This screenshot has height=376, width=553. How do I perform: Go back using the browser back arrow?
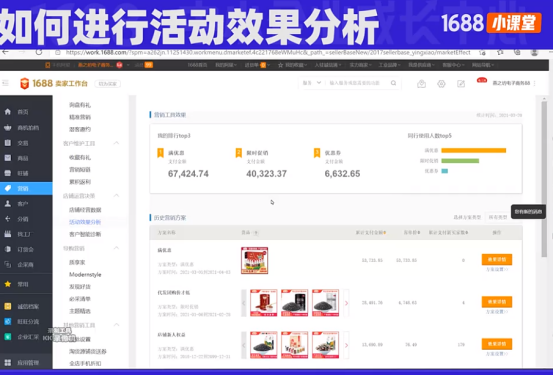click(5, 52)
